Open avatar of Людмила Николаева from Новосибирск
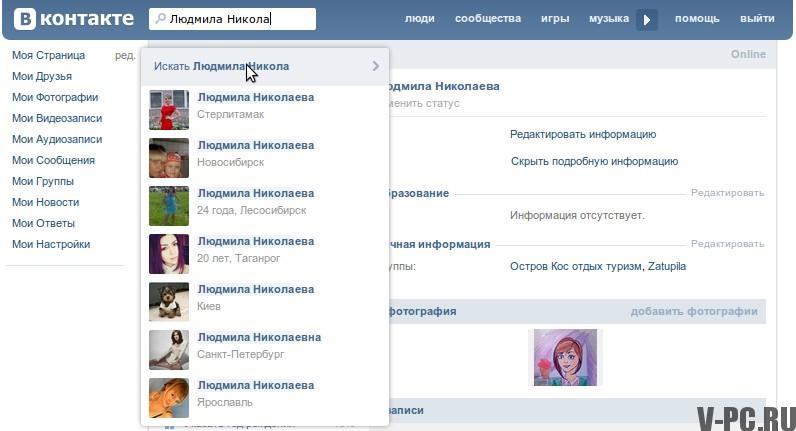This screenshot has width=796, height=431. tap(169, 158)
